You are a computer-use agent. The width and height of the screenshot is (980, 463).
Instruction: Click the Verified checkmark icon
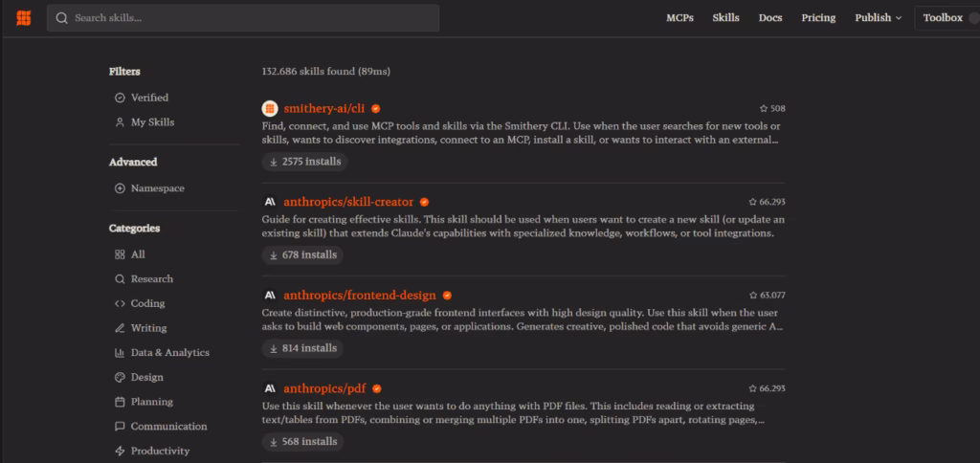click(120, 99)
